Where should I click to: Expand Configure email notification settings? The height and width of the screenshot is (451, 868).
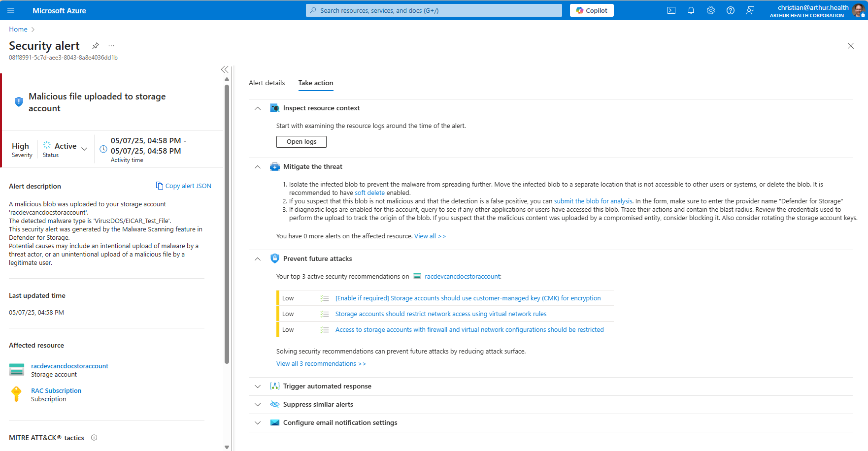click(x=258, y=423)
